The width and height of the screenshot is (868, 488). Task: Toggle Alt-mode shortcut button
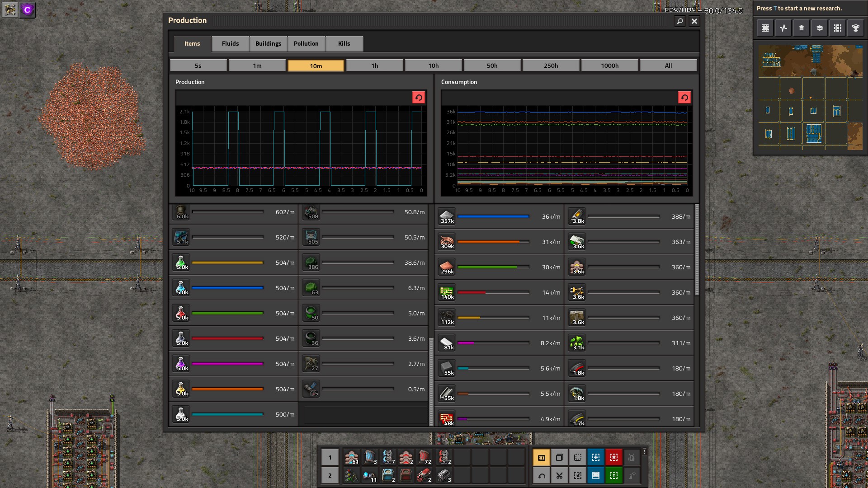[x=542, y=458]
